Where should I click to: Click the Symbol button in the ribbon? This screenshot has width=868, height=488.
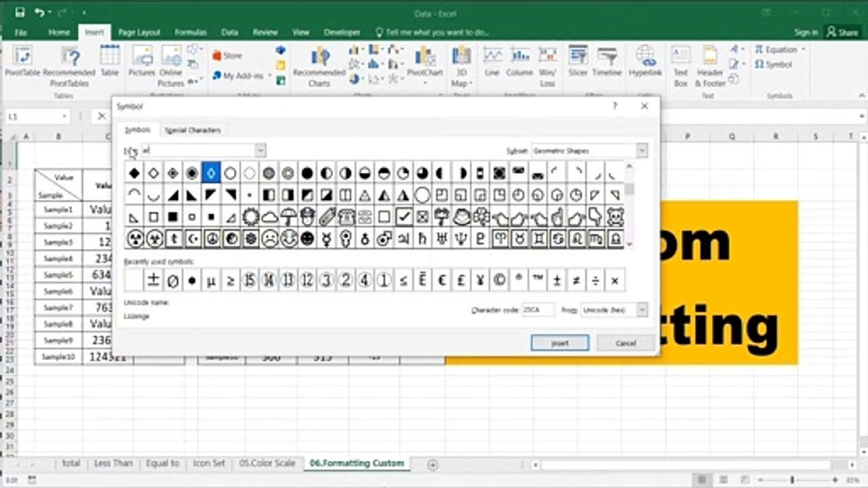click(x=774, y=65)
